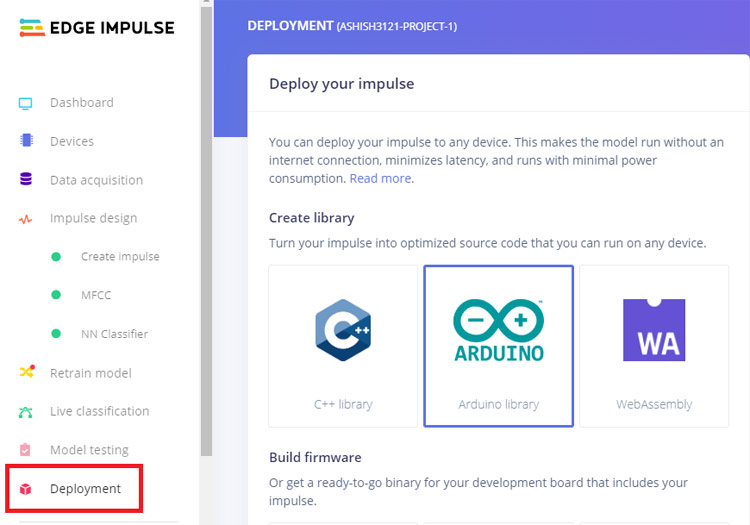Choose the C++ library card
The height and width of the screenshot is (525, 750).
point(343,346)
